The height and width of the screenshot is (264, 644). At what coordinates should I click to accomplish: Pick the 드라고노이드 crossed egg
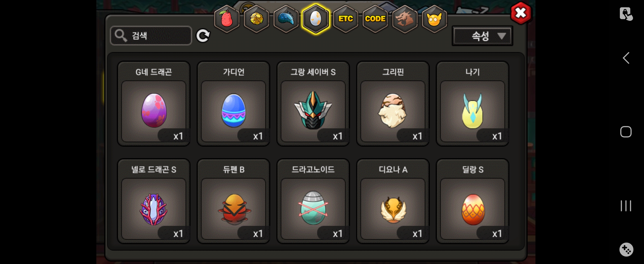(313, 201)
